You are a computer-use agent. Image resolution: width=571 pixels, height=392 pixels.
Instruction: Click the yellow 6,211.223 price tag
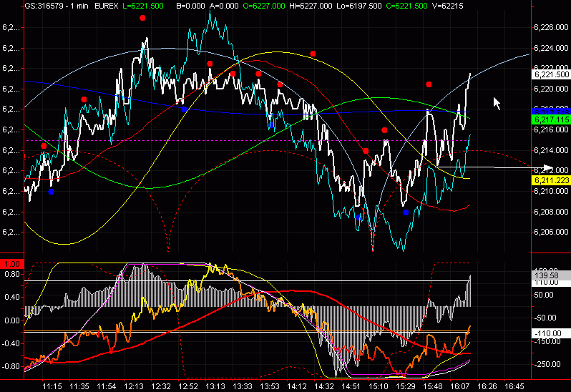[x=551, y=180]
